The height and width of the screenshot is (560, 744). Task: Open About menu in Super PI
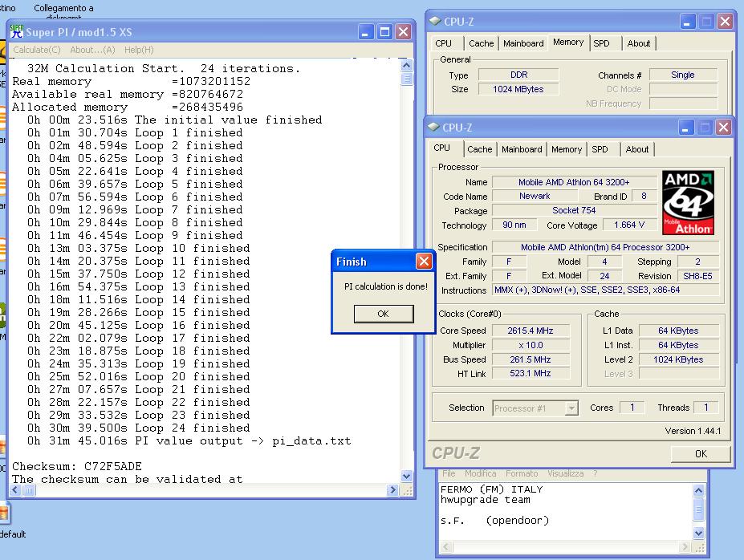(x=92, y=50)
